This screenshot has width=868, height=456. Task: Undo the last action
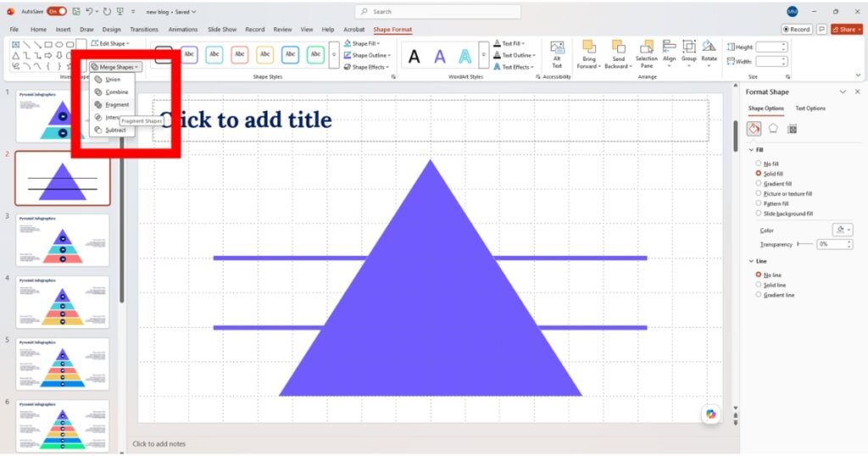[89, 11]
